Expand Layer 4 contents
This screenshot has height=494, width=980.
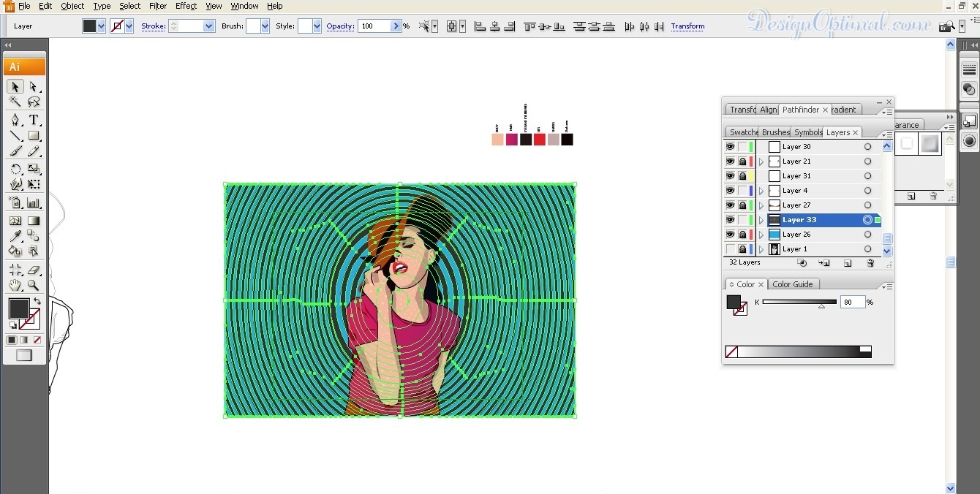[x=761, y=191]
